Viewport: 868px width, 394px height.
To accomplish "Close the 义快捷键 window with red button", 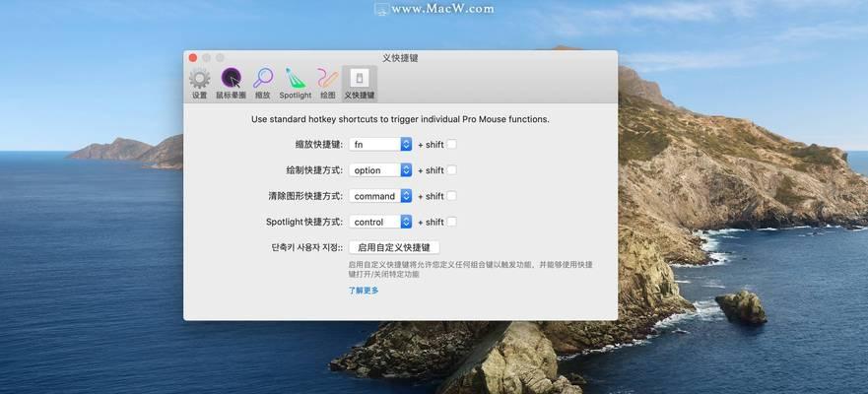I will coord(193,57).
